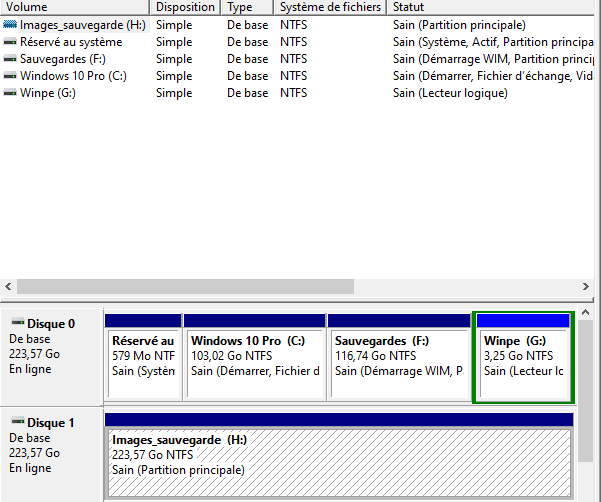Sort by the Type column header
The height and width of the screenshot is (502, 601).
pos(248,7)
